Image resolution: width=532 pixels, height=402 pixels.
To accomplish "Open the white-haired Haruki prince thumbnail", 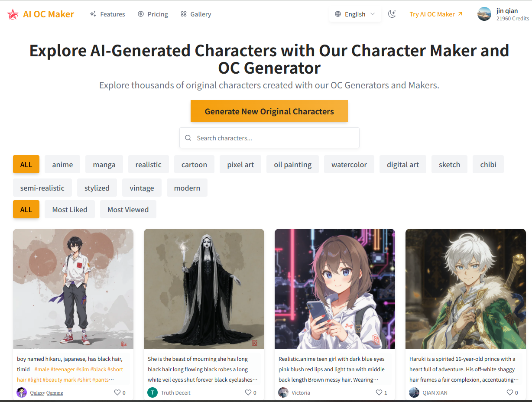I will click(x=466, y=289).
